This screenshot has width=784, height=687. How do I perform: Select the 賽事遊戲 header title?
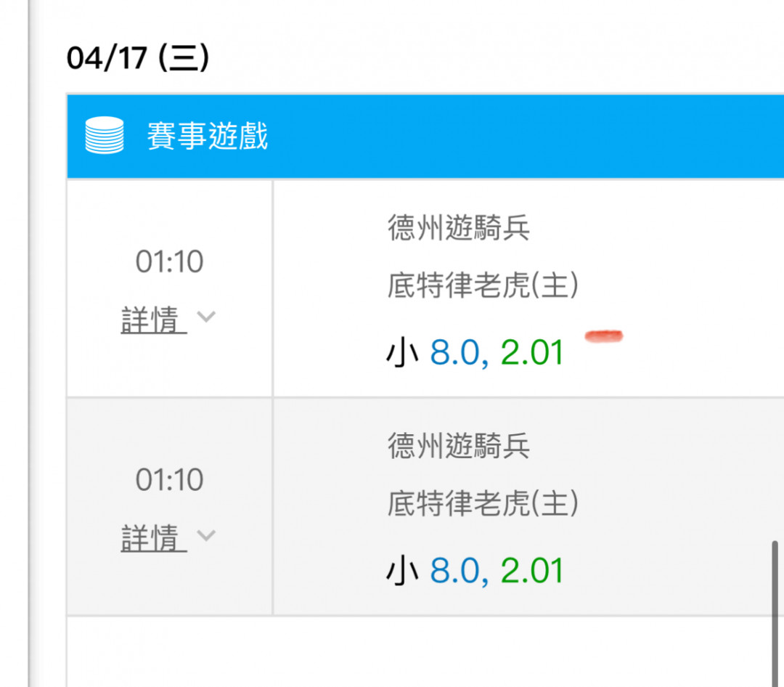click(x=208, y=136)
